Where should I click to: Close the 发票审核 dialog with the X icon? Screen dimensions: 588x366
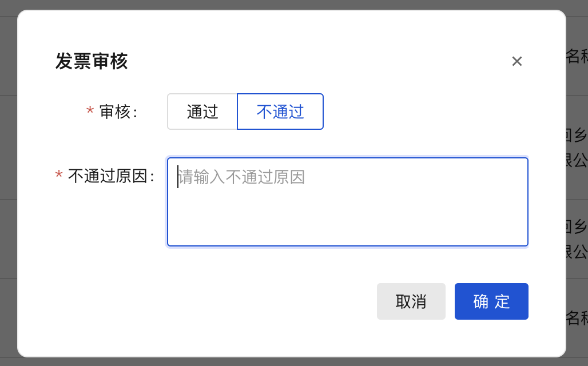[518, 61]
